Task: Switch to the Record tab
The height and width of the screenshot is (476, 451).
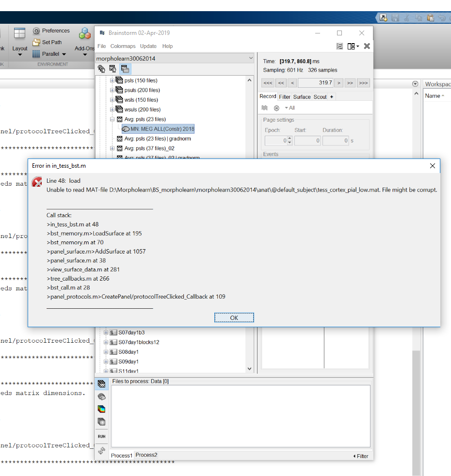Action: click(x=268, y=96)
